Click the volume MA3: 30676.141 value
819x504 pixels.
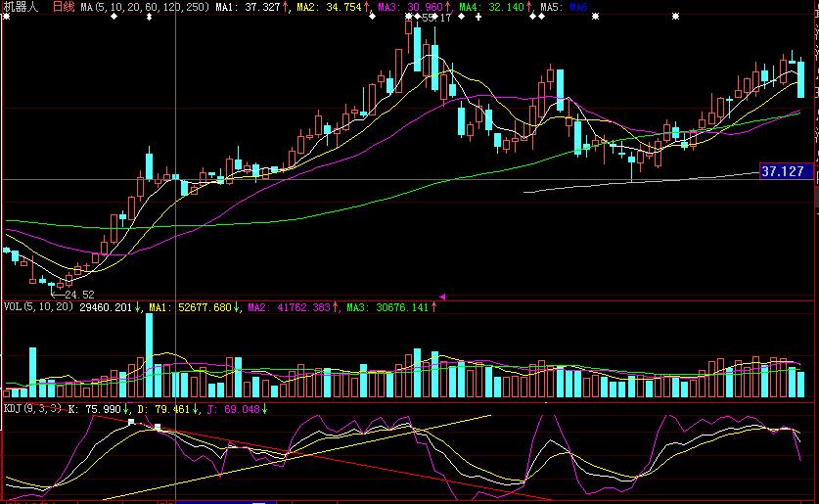click(x=387, y=307)
